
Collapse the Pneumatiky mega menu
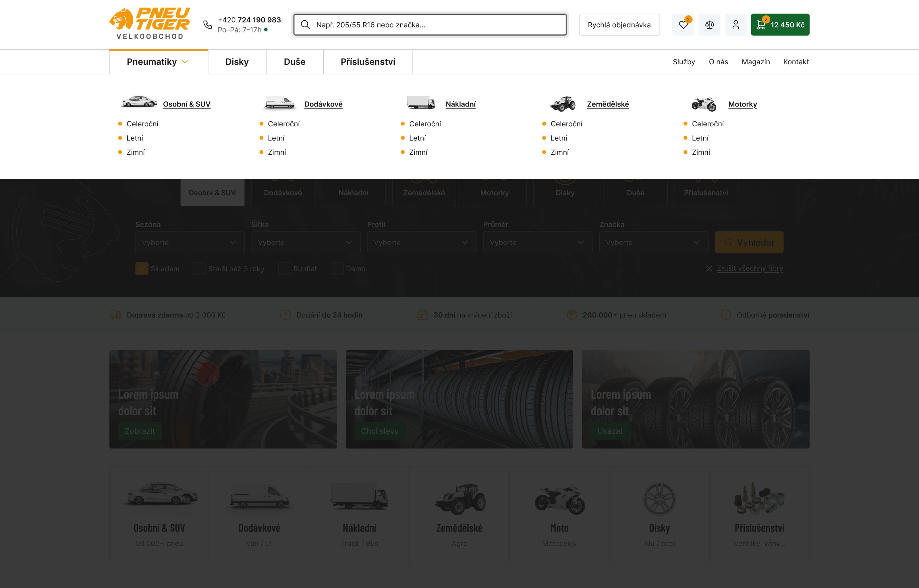[x=159, y=62]
